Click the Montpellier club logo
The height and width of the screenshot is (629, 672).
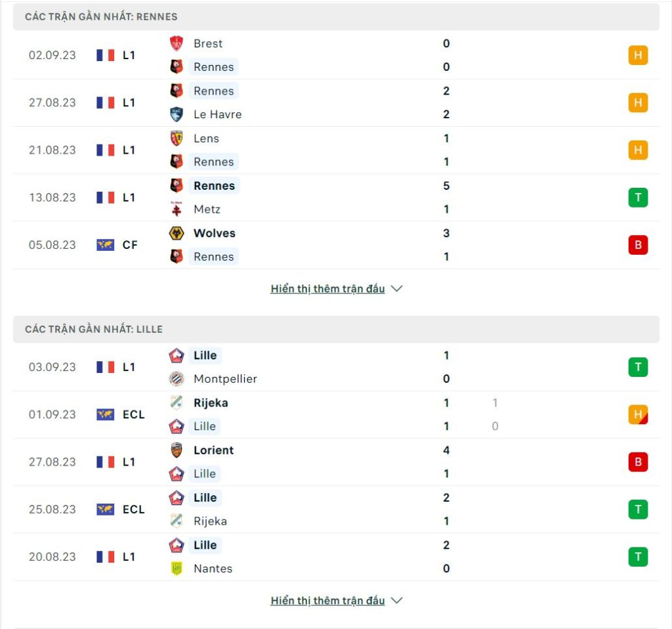coord(176,379)
